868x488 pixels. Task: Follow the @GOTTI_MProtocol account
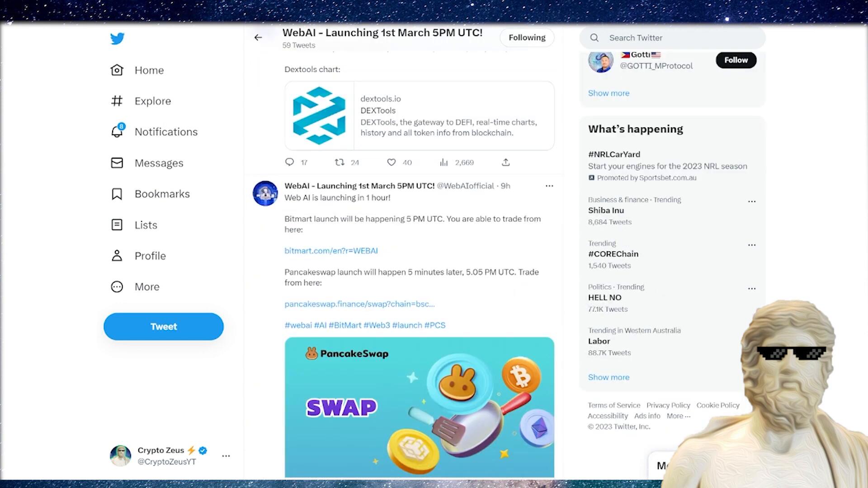pyautogui.click(x=736, y=60)
